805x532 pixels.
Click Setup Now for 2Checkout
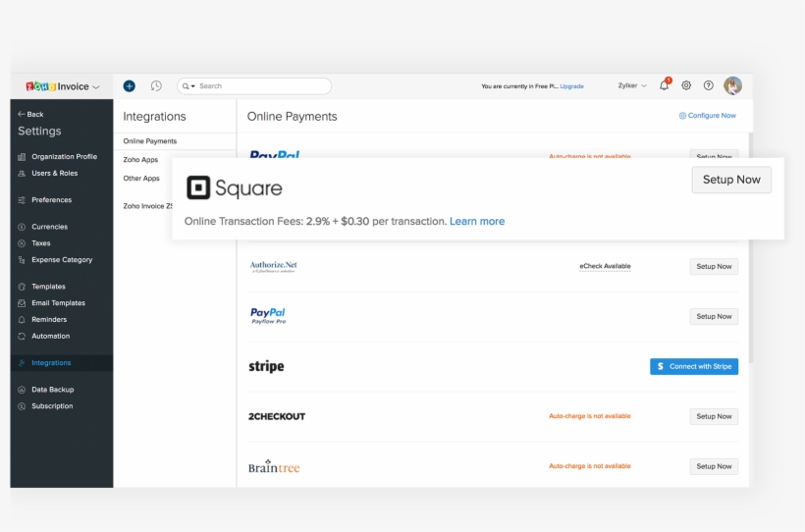click(x=714, y=416)
